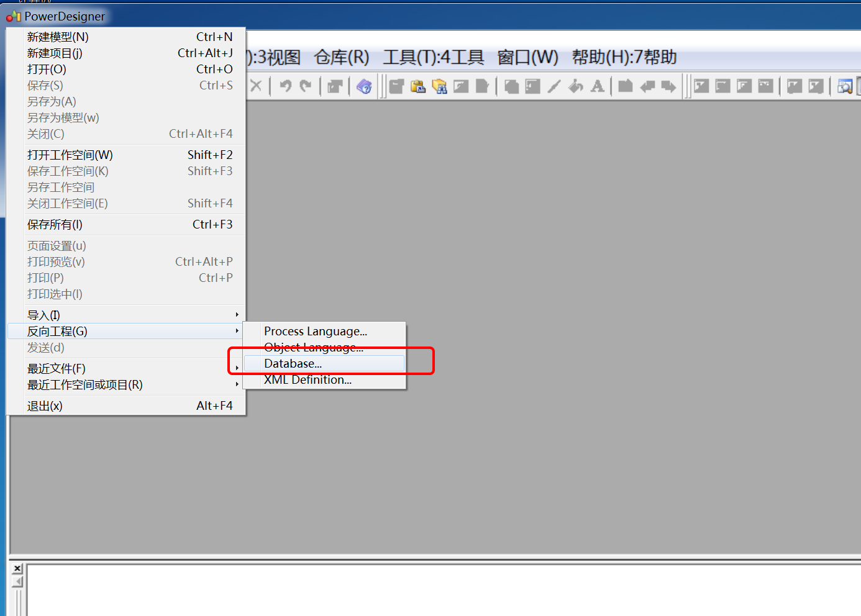This screenshot has height=616, width=861.
Task: Click the Paintbrush fill tool icon
Action: click(575, 86)
